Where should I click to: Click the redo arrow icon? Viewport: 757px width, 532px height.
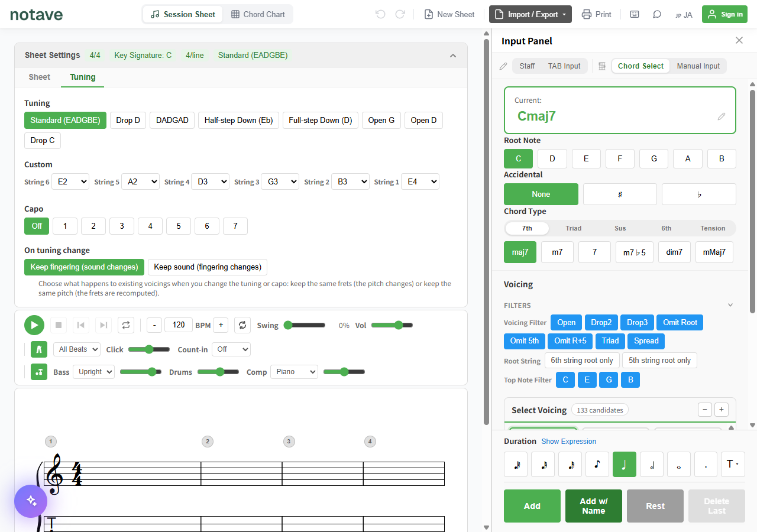click(x=400, y=14)
